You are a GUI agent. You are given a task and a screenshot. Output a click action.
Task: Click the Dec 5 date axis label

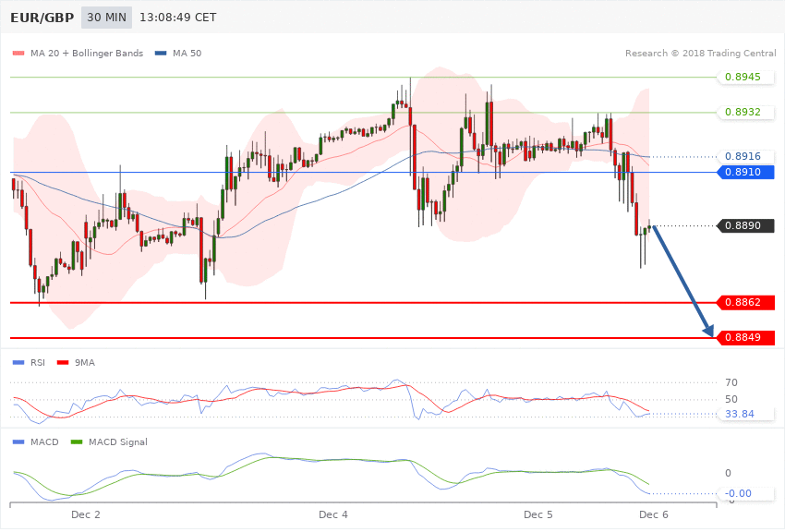pyautogui.click(x=538, y=514)
